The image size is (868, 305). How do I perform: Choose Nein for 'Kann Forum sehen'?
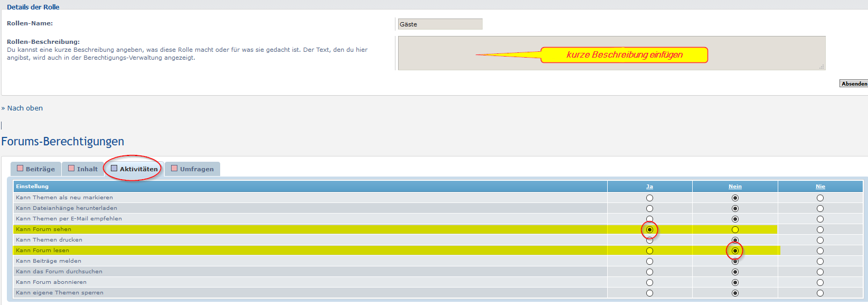[735, 229]
